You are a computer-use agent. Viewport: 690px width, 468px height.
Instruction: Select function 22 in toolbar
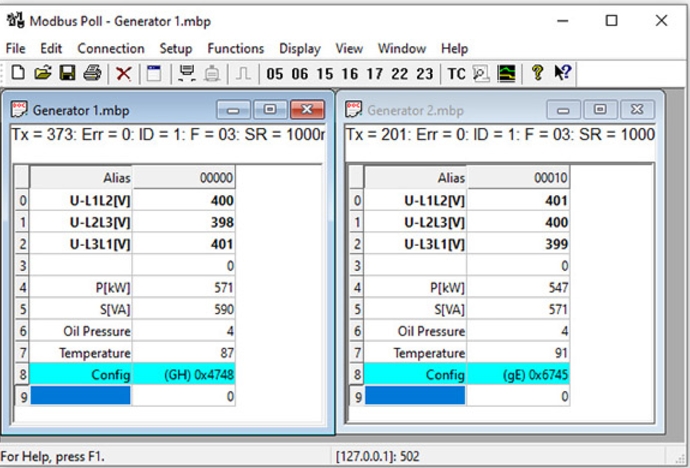(400, 74)
